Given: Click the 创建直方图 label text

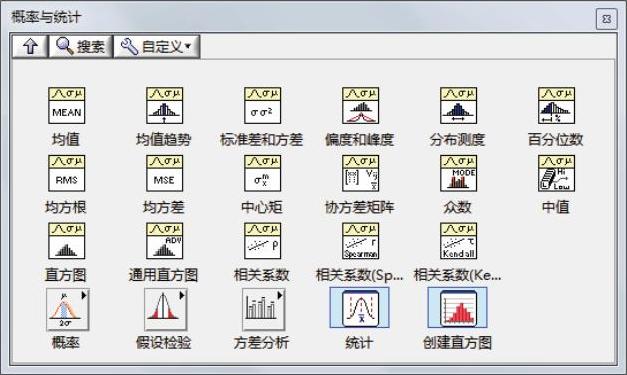Looking at the screenshot, I should click(457, 343).
